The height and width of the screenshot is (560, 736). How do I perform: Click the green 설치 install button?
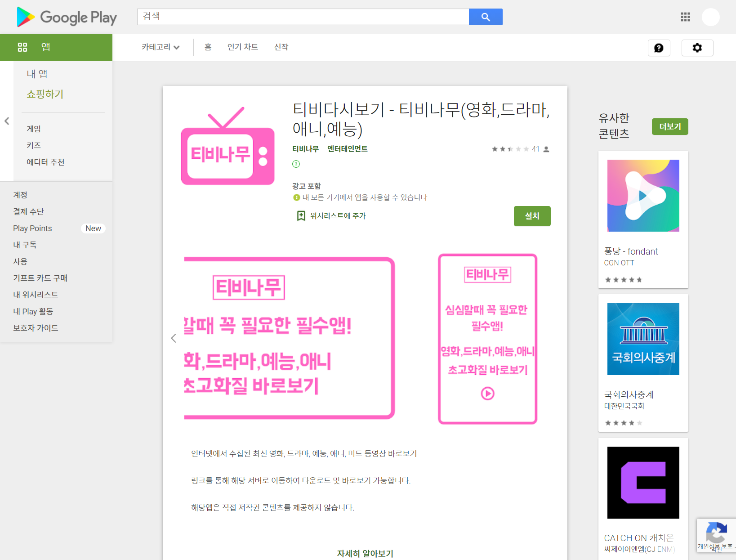[x=532, y=216]
